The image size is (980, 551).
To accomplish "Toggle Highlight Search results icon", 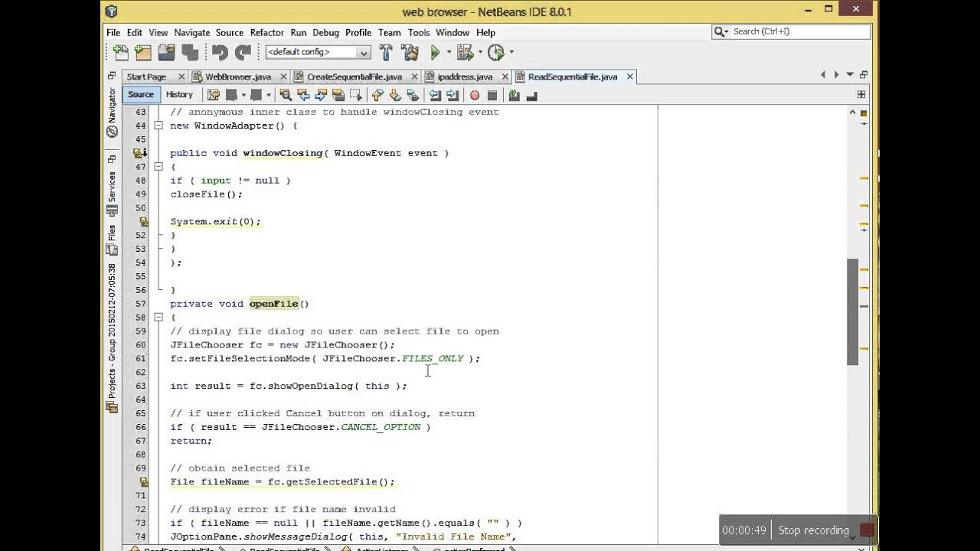I will point(338,95).
